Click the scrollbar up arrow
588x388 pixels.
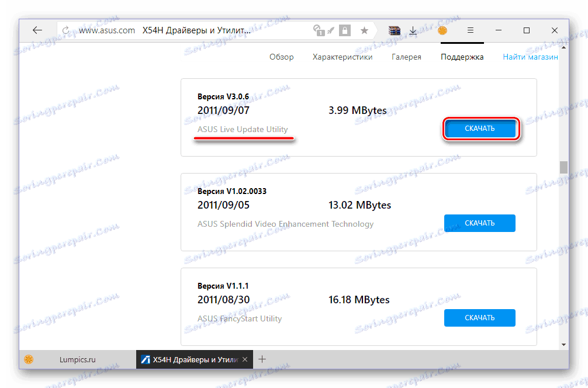tap(563, 47)
